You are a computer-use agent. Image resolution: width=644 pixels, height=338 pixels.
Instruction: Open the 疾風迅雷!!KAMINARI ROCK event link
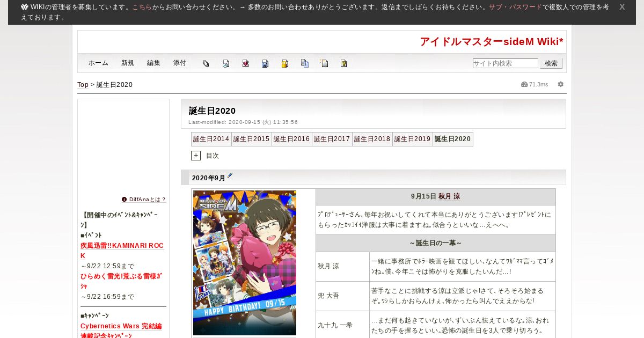pyautogui.click(x=122, y=251)
